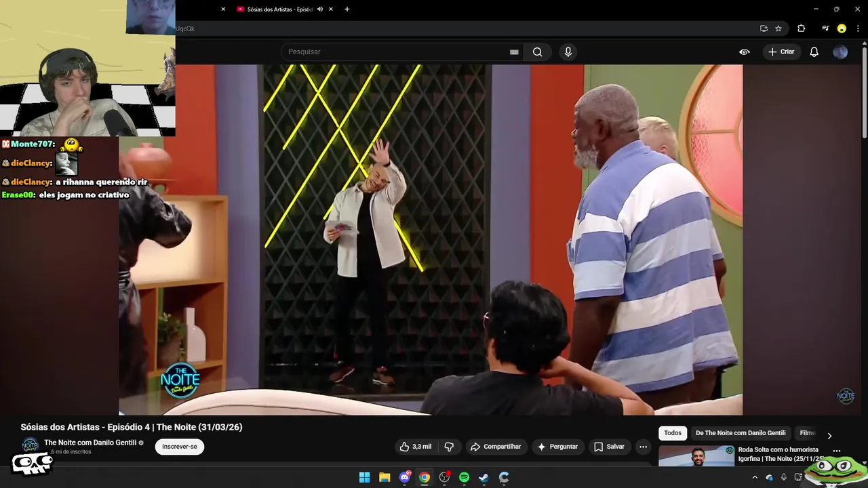Click the microphone icon in system tray
Screen dimensions: 868x488
[x=784, y=477]
